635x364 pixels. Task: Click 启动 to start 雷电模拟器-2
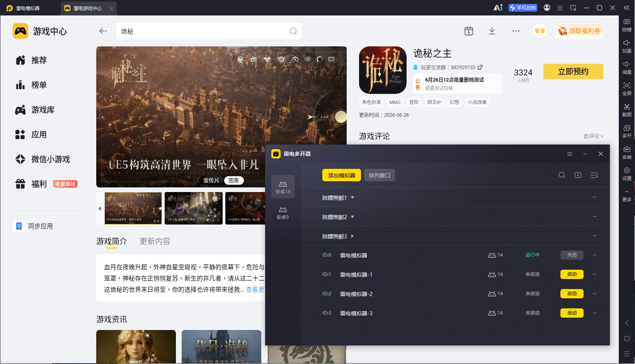point(572,294)
